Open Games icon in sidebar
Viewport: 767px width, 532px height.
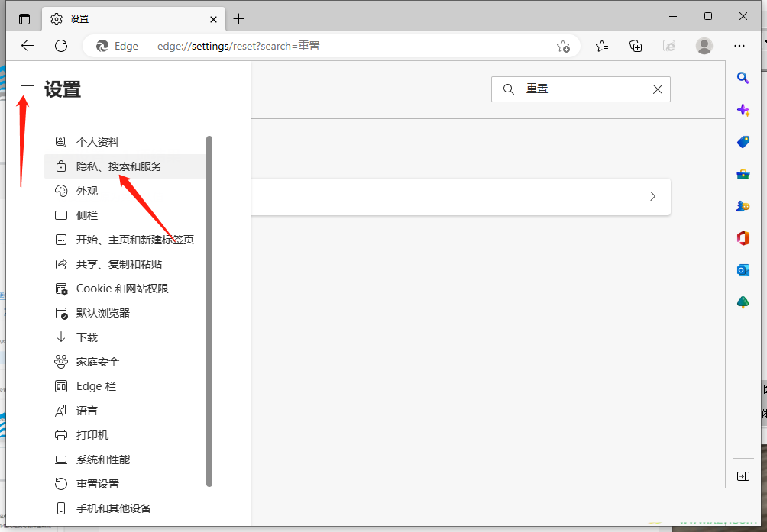pyautogui.click(x=743, y=206)
